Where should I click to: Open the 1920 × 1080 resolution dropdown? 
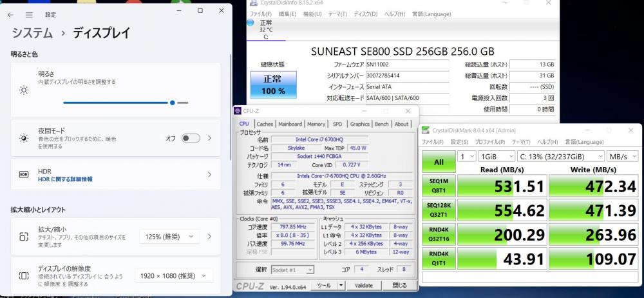(174, 275)
